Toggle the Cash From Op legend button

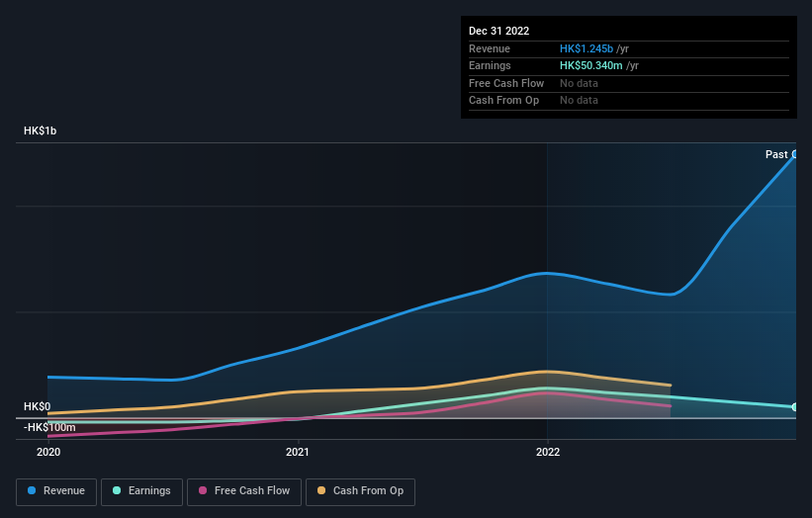(360, 491)
